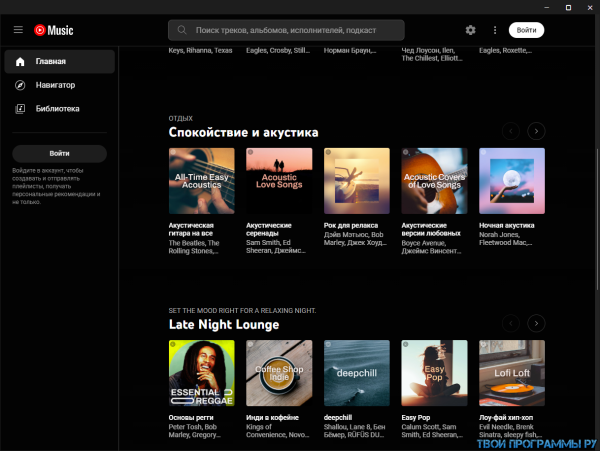This screenshot has width=600, height=451.
Task: Open Easy Pop playlist cover
Action: pyautogui.click(x=434, y=373)
